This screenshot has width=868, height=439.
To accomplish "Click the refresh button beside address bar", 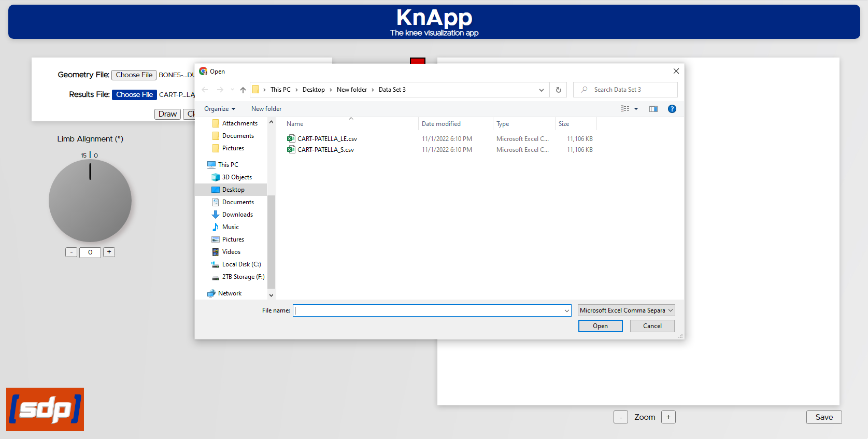I will pos(559,90).
